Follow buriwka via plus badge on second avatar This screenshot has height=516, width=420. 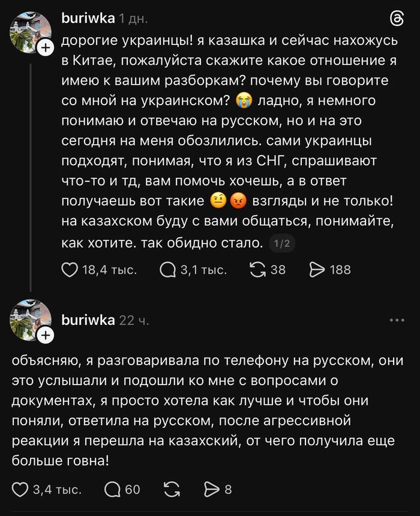click(46, 337)
